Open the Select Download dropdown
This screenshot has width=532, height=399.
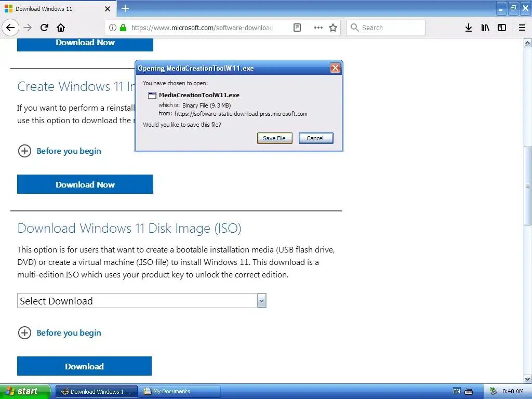click(142, 301)
